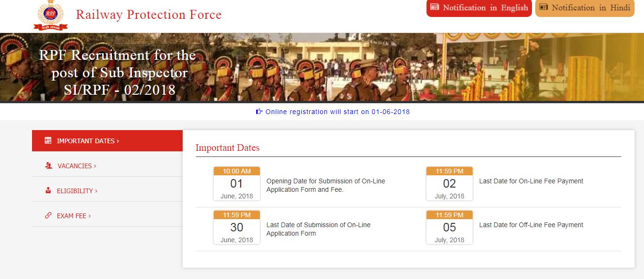
Task: Click the award icon beside ELIGIBILITY
Action: (47, 190)
